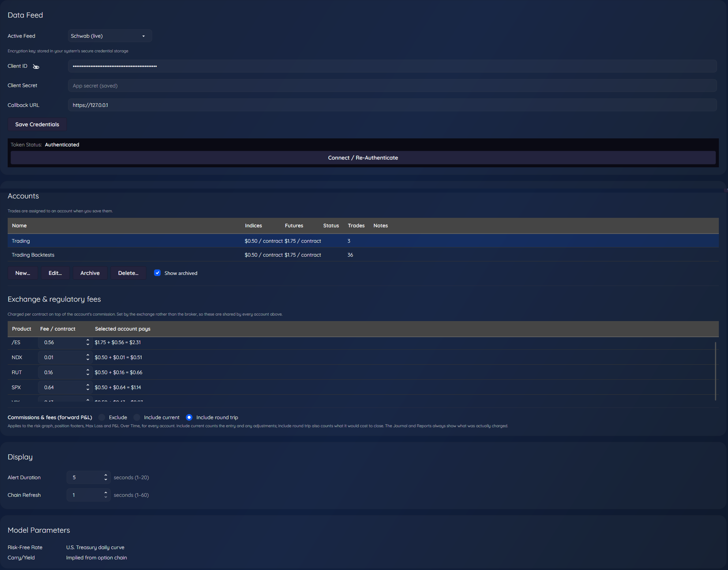The height and width of the screenshot is (570, 728).
Task: Select the Trading account row
Action: [x=363, y=241]
